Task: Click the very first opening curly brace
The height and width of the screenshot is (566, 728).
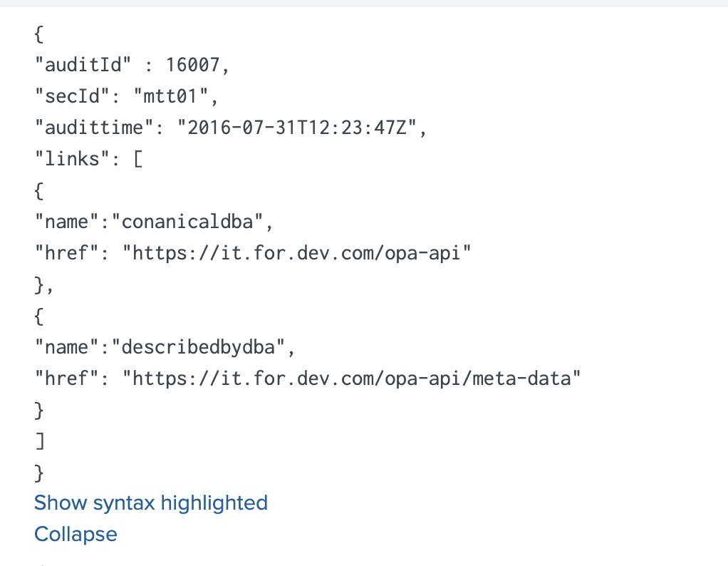Action: pos(40,34)
